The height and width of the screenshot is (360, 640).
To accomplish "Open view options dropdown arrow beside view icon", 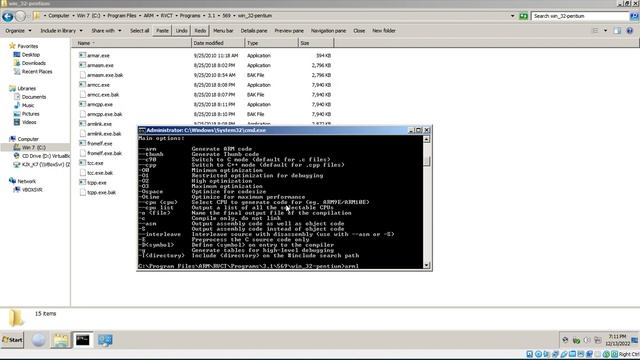I will tap(605, 31).
